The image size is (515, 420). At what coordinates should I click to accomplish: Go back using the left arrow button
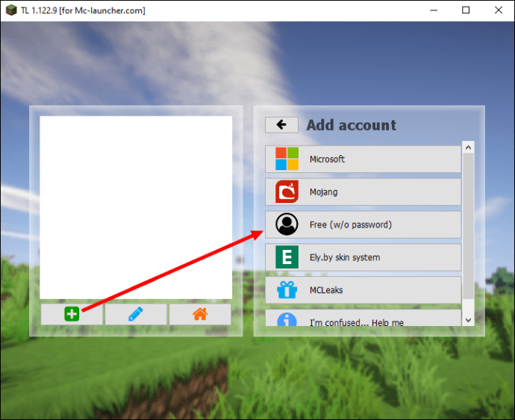coord(281,125)
